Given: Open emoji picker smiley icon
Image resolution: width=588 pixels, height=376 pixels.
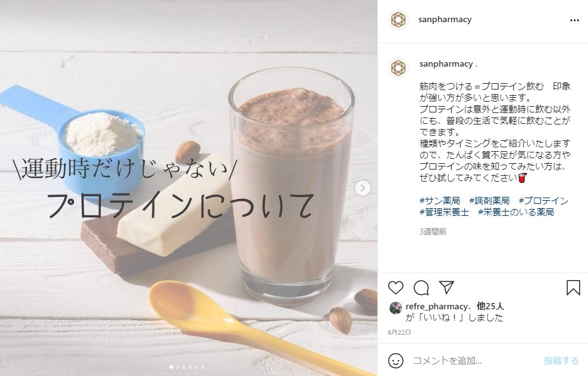Looking at the screenshot, I should pos(396,361).
